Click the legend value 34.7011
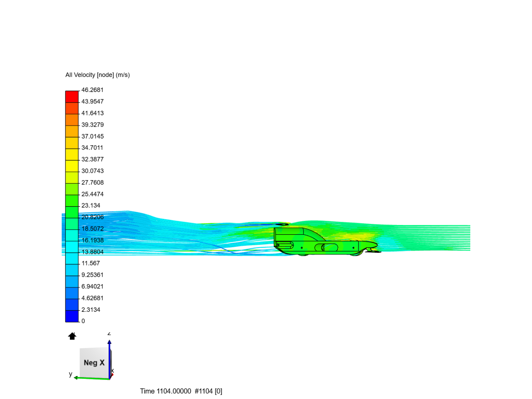This screenshot has height=399, width=532. coord(92,148)
